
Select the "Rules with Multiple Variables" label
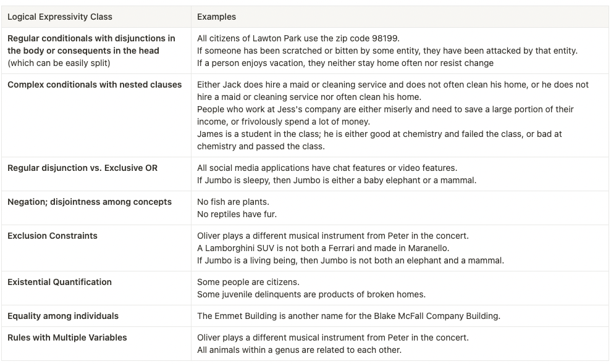click(67, 337)
